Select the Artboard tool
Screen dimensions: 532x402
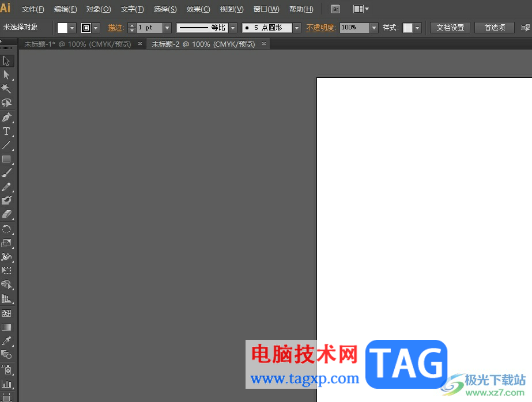point(6,397)
